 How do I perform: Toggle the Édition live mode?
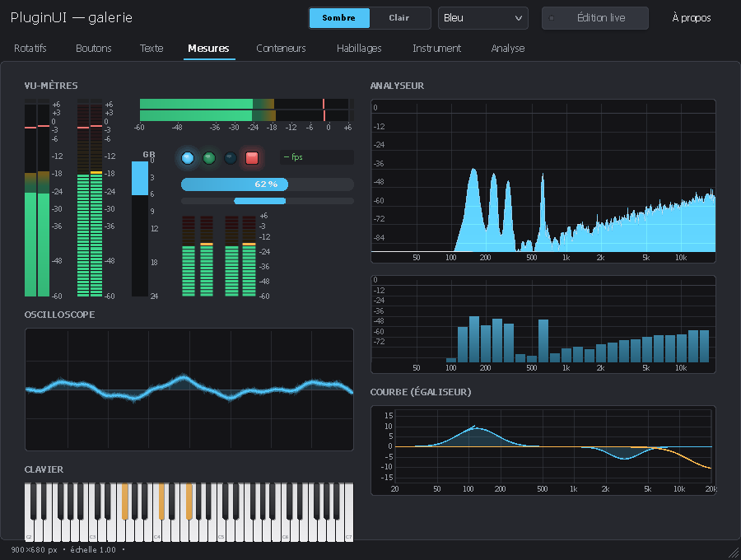click(x=595, y=18)
